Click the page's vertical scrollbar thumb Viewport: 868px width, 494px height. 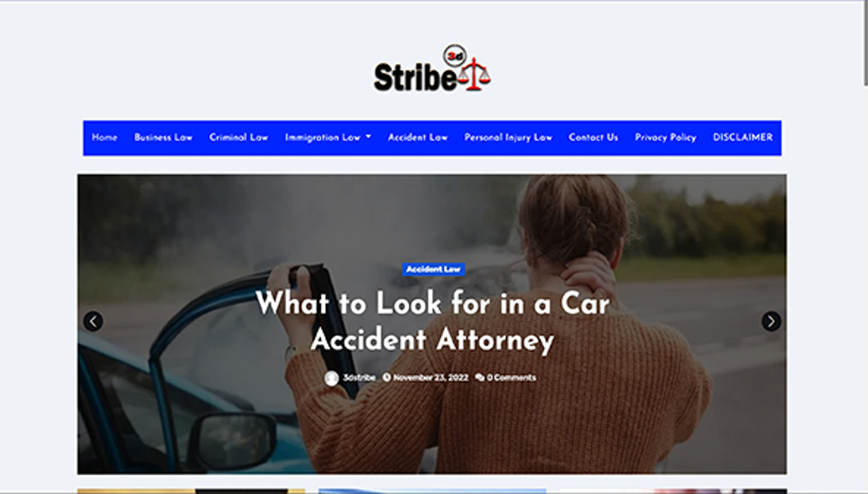pyautogui.click(x=866, y=43)
